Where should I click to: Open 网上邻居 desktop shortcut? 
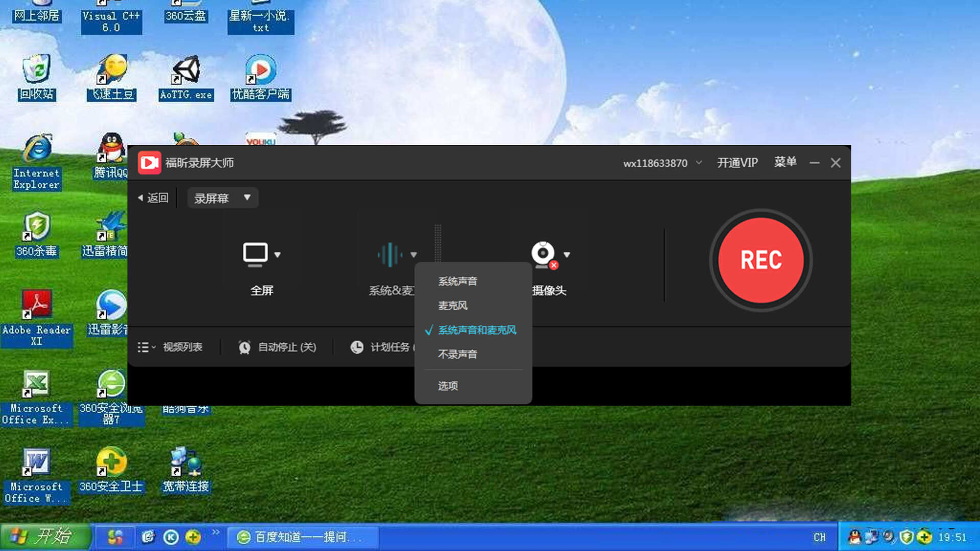pyautogui.click(x=36, y=12)
